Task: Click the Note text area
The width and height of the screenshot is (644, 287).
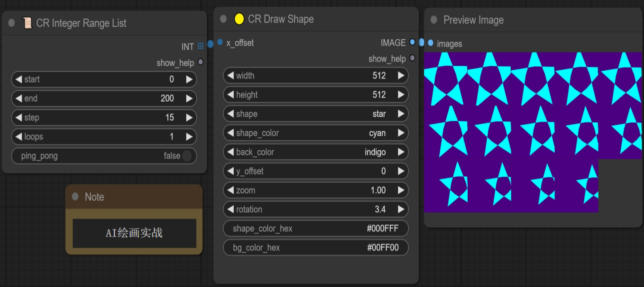Action: (134, 233)
